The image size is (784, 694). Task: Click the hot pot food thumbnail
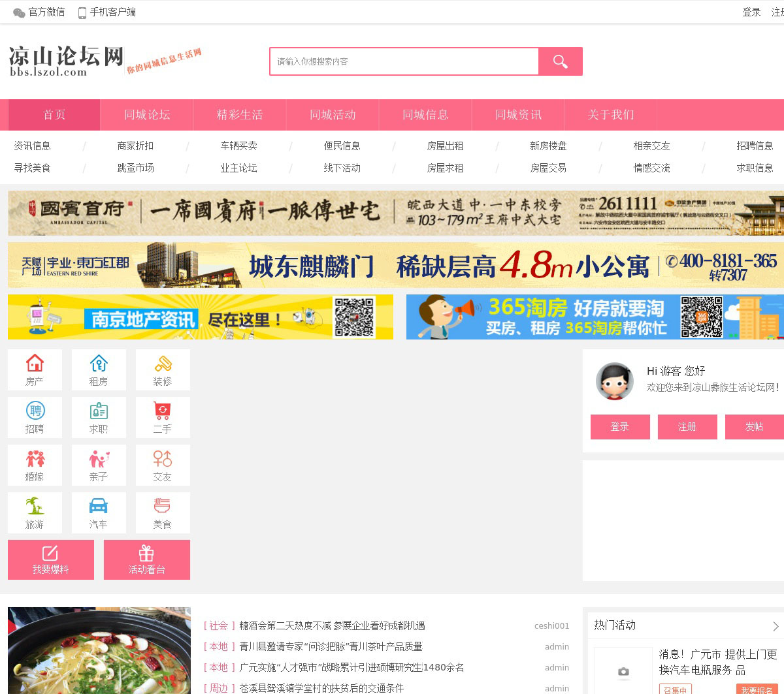pyautogui.click(x=99, y=650)
